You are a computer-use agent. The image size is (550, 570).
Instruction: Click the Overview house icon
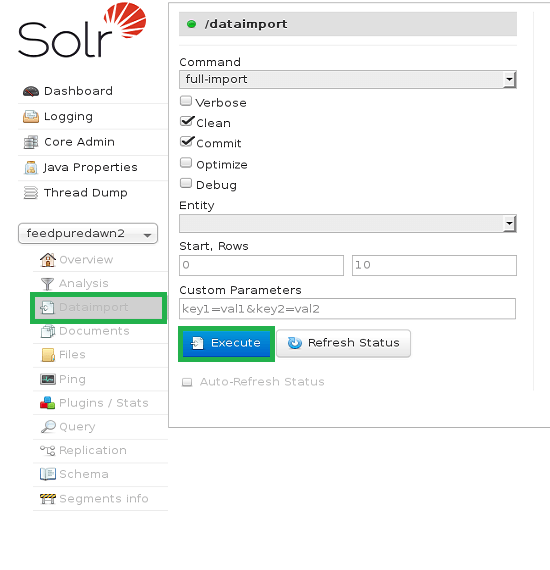(48, 260)
